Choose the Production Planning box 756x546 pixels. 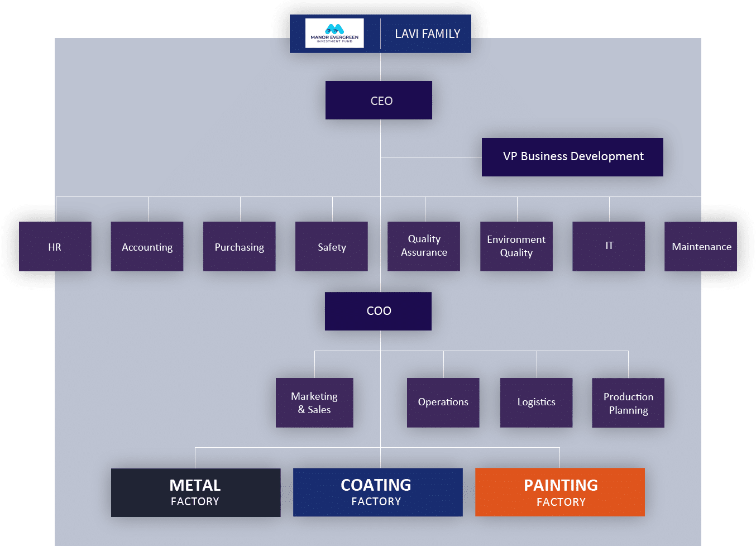tap(628, 403)
